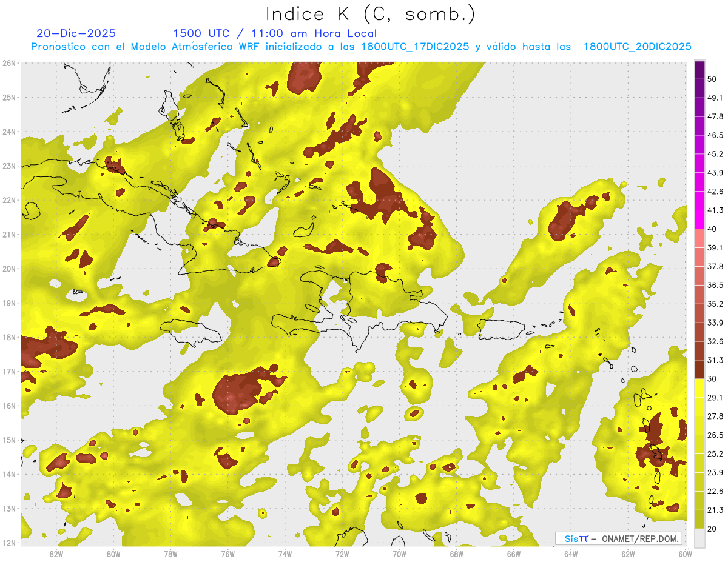
Task: Click the color bar value '47.8'
Action: click(715, 116)
